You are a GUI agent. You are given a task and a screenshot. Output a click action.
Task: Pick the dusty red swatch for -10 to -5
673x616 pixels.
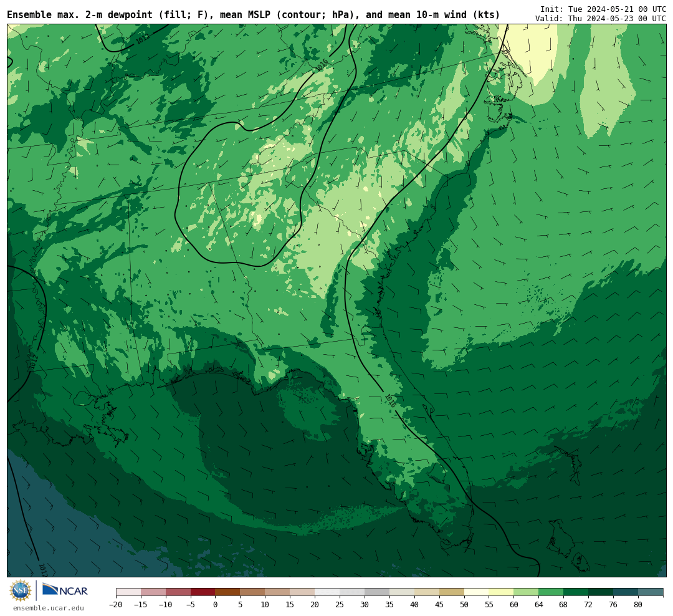pyautogui.click(x=178, y=592)
